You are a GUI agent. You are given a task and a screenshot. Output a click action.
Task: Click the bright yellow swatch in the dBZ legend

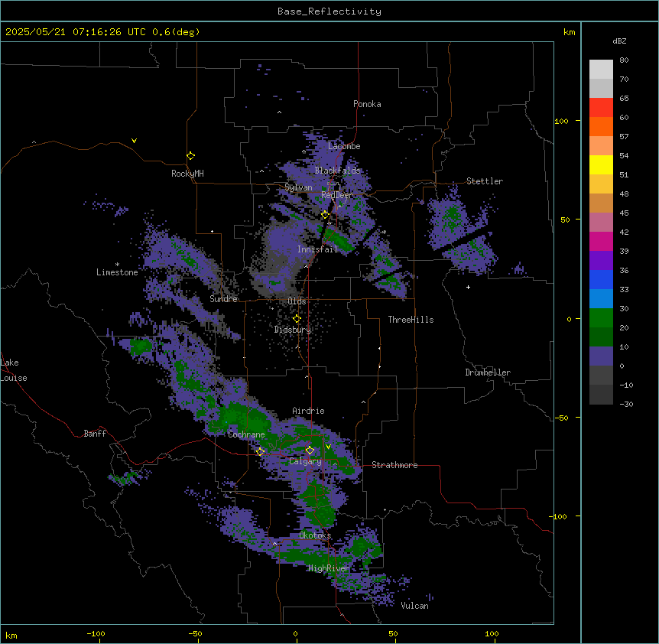coord(601,164)
